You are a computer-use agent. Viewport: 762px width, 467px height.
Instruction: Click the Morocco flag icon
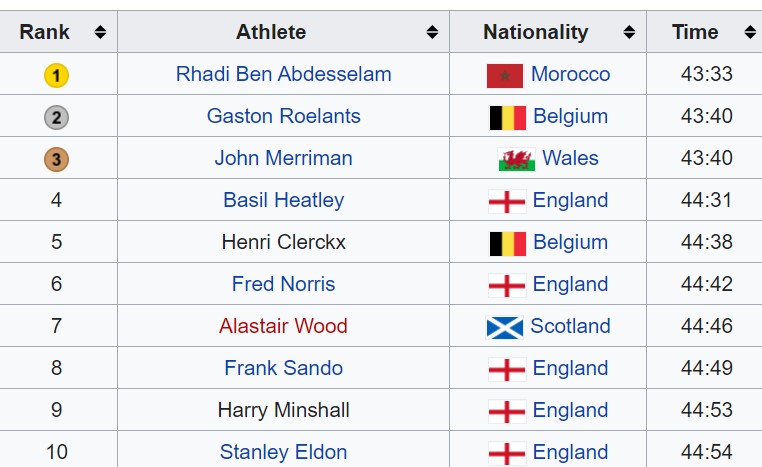505,75
